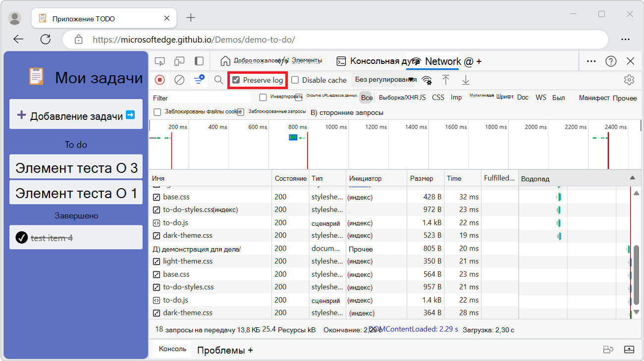Select the CSS filter type button
Viewport: 644px width, 361px height.
(438, 98)
